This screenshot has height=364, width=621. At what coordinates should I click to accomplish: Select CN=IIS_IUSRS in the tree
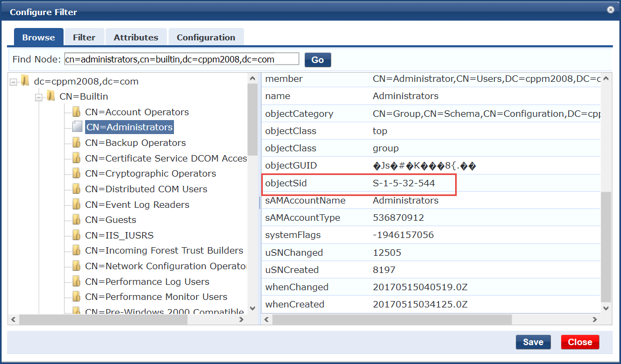pyautogui.click(x=119, y=235)
